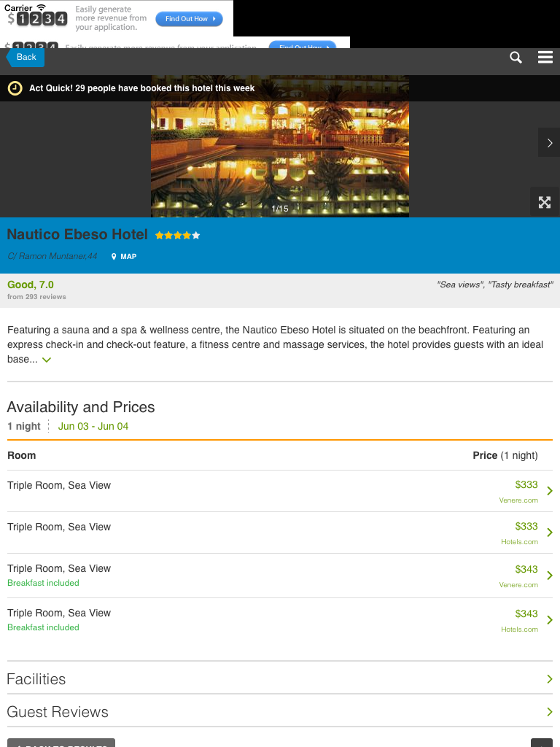This screenshot has height=747, width=560.
Task: Expand the hotel description with green chevron
Action: 46,360
